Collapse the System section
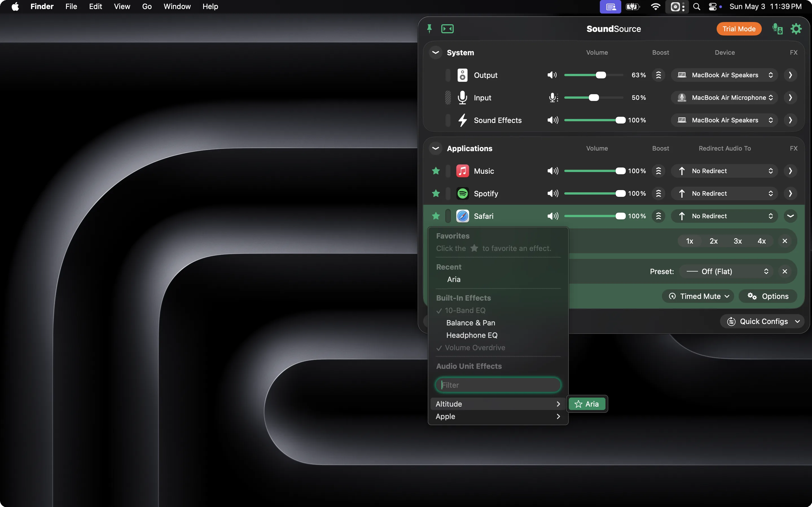The image size is (812, 507). tap(435, 53)
